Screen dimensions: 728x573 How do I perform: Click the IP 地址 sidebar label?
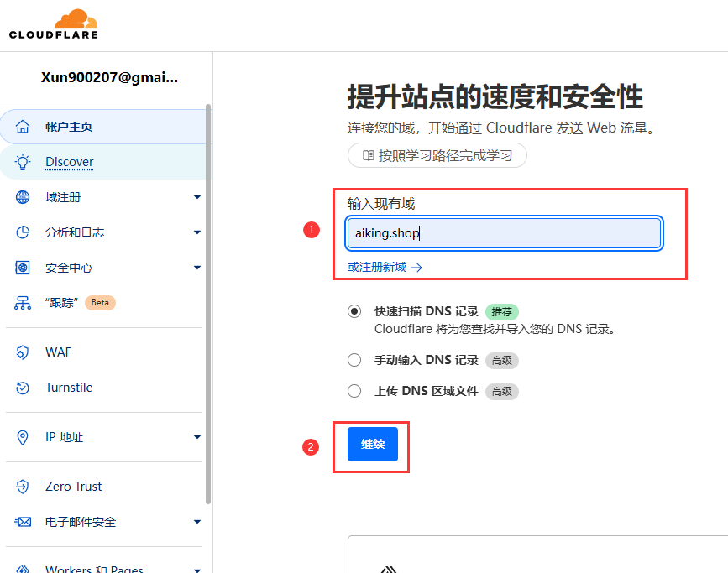pyautogui.click(x=64, y=437)
